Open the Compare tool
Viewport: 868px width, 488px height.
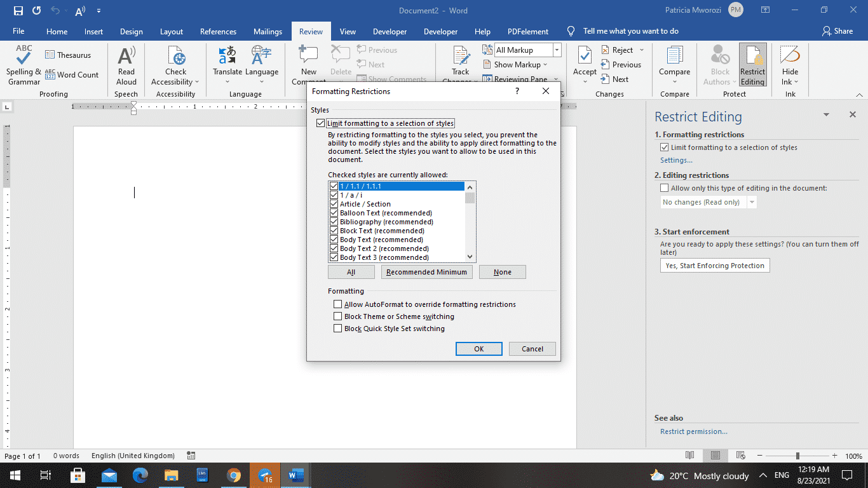point(674,64)
